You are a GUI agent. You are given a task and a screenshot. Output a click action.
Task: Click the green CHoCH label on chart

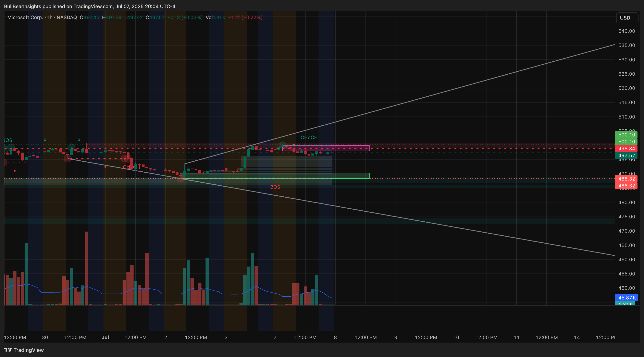pos(309,137)
